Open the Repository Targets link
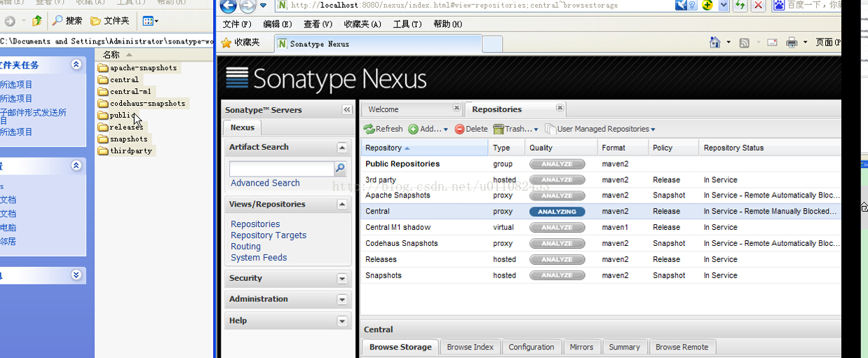The height and width of the screenshot is (358, 868). click(269, 235)
